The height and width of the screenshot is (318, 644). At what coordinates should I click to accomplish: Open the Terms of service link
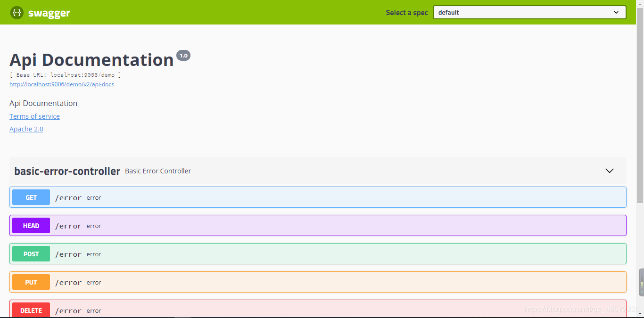pyautogui.click(x=34, y=116)
